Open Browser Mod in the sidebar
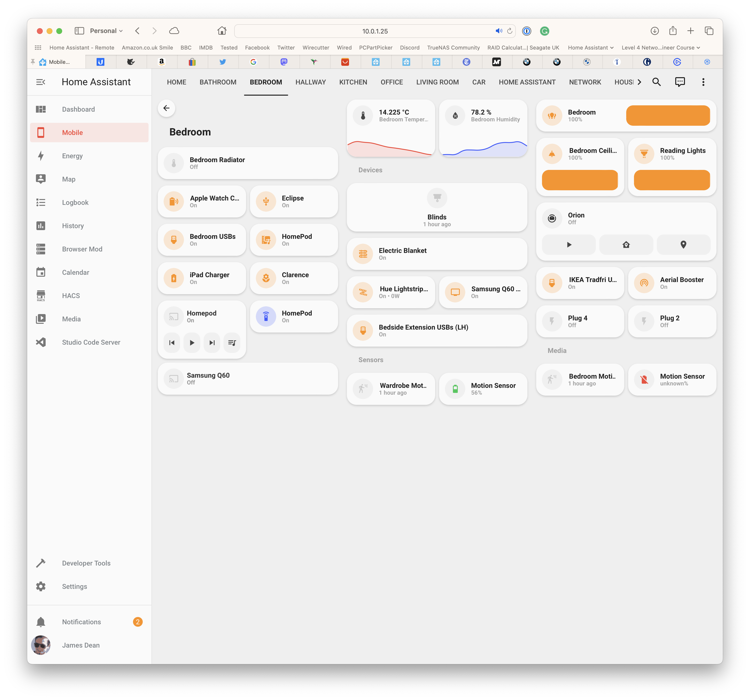This screenshot has height=700, width=750. (89, 249)
